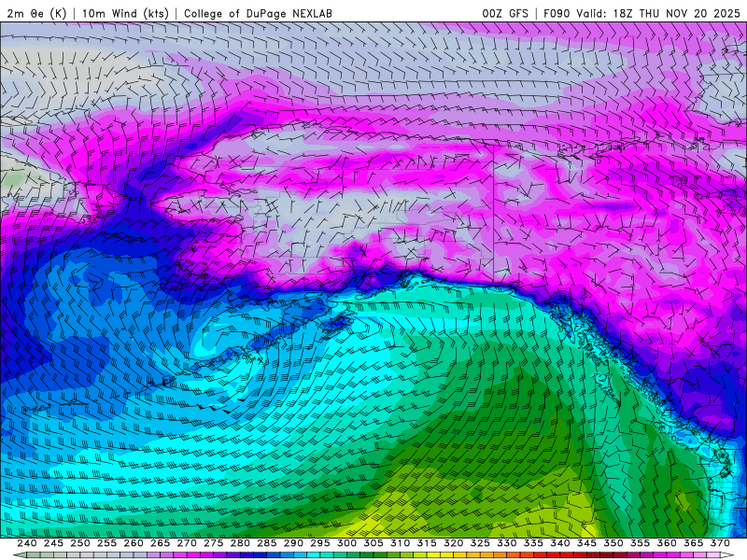Screen dimensions: 747x560
Task: Click the "00Z GFS" model run label
Action: (x=505, y=13)
